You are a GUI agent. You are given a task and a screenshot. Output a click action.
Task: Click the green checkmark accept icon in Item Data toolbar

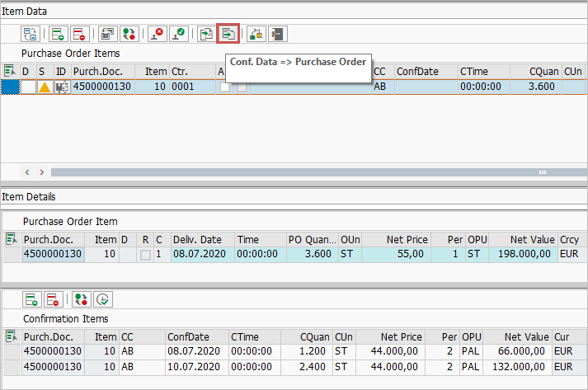click(177, 34)
